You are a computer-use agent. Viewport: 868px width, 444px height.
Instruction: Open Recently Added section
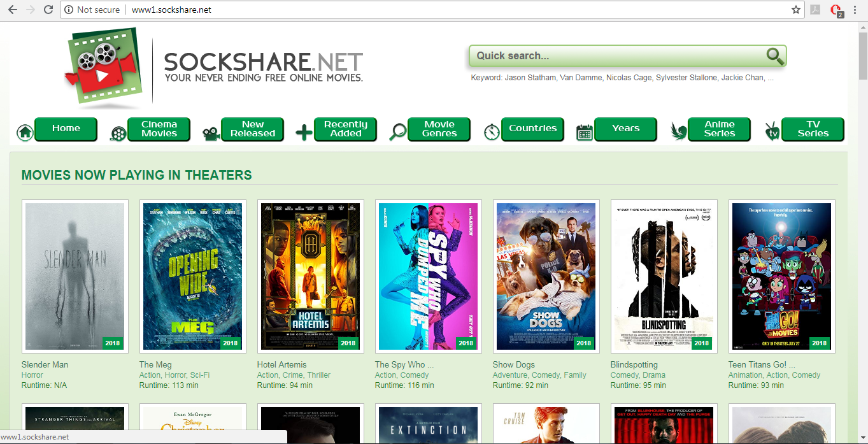346,129
